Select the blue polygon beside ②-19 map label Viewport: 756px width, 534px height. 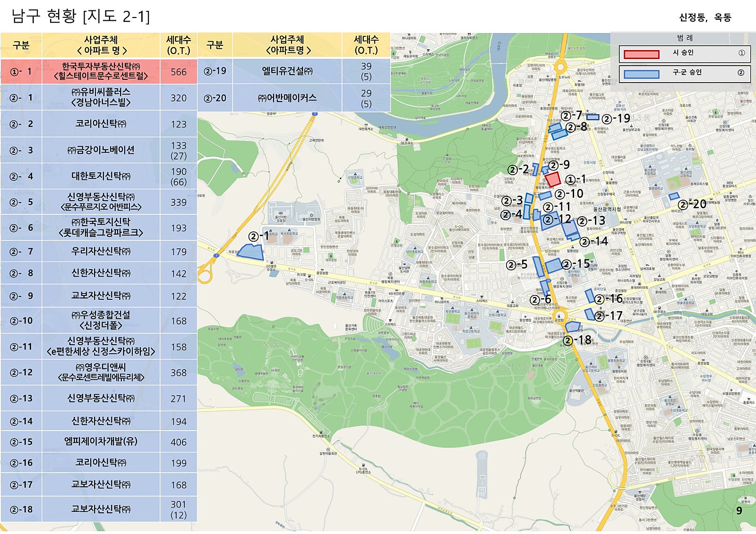coord(593,117)
